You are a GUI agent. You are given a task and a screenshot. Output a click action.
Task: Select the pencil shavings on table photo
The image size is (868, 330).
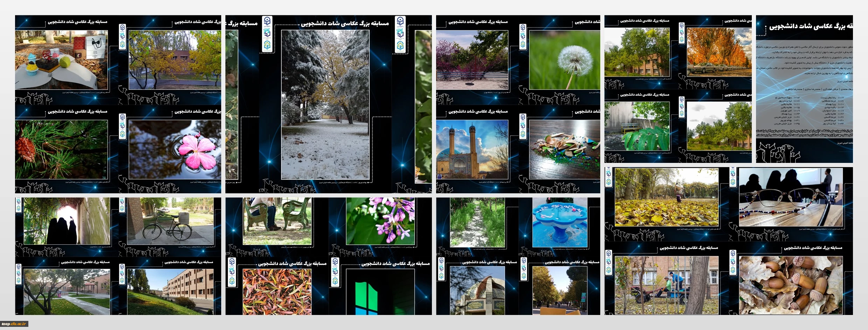pyautogui.click(x=564, y=149)
